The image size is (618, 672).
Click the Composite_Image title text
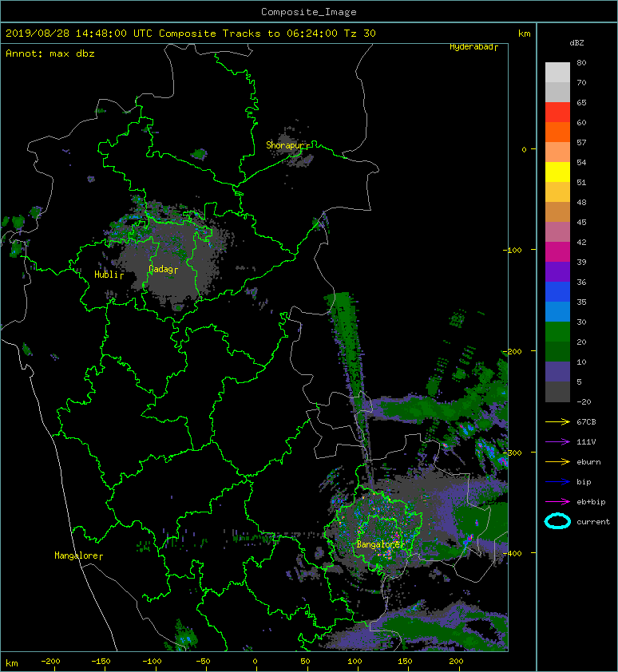coord(309,12)
